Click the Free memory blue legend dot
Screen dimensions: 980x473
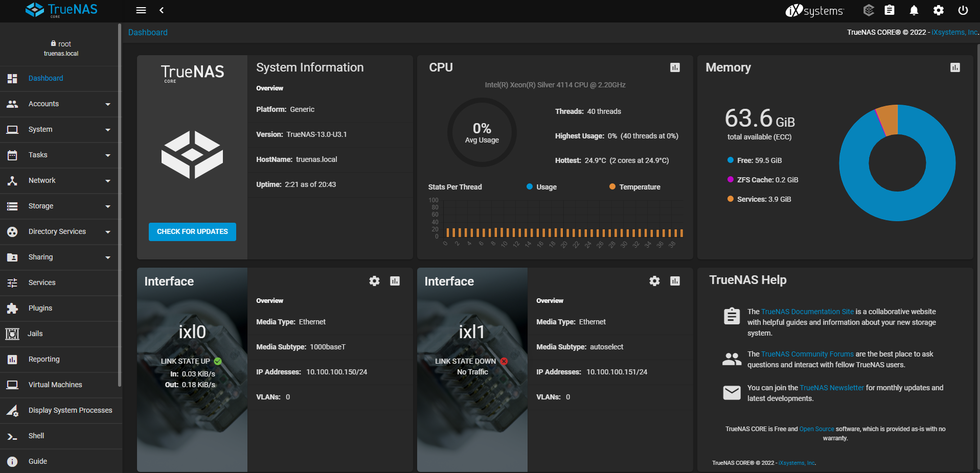pos(731,160)
